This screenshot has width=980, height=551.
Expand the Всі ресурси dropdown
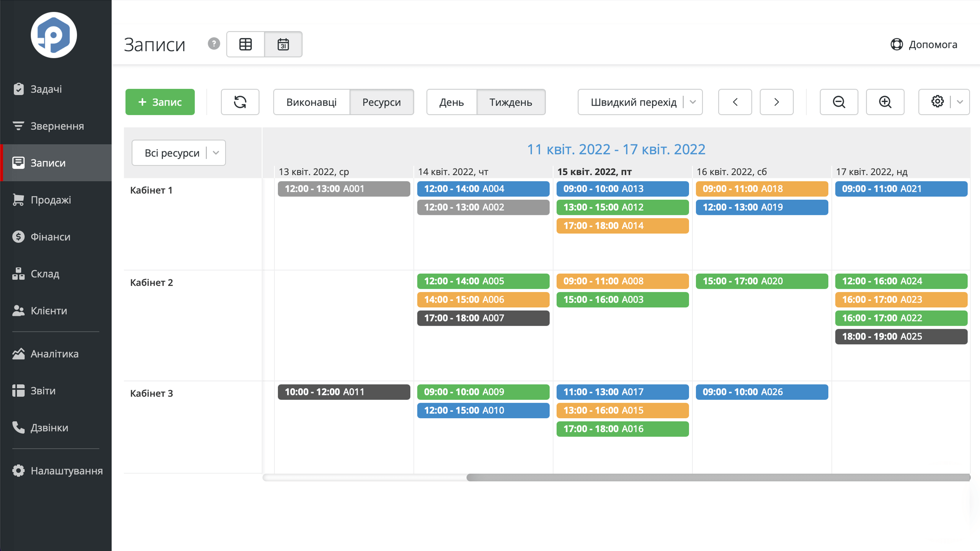click(x=179, y=153)
